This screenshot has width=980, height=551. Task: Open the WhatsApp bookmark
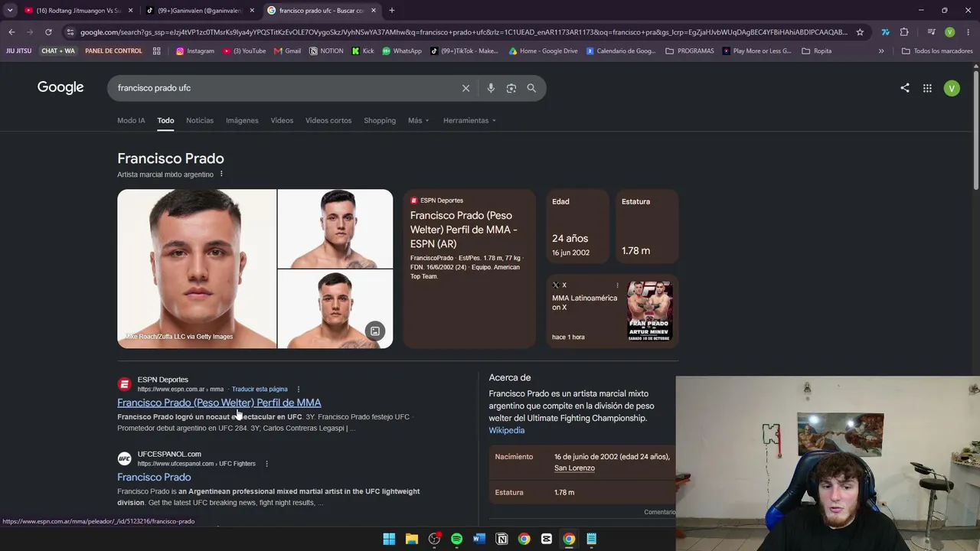402,51
